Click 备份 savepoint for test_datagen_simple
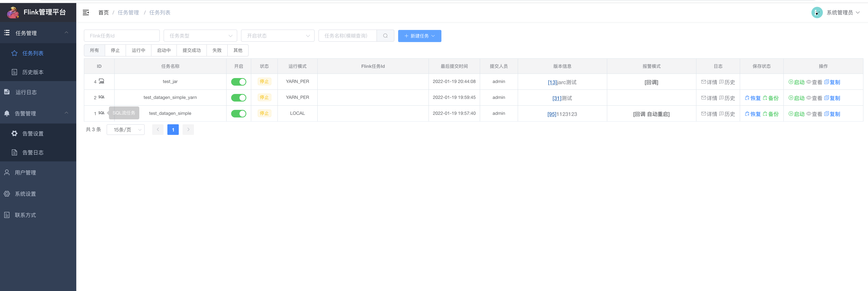The width and height of the screenshot is (868, 291). click(771, 114)
